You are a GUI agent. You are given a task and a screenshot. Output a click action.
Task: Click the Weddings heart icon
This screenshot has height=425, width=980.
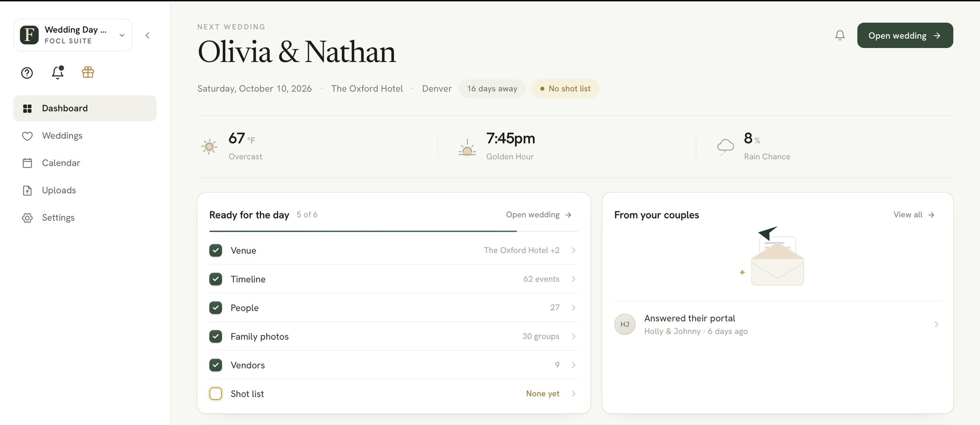point(28,136)
